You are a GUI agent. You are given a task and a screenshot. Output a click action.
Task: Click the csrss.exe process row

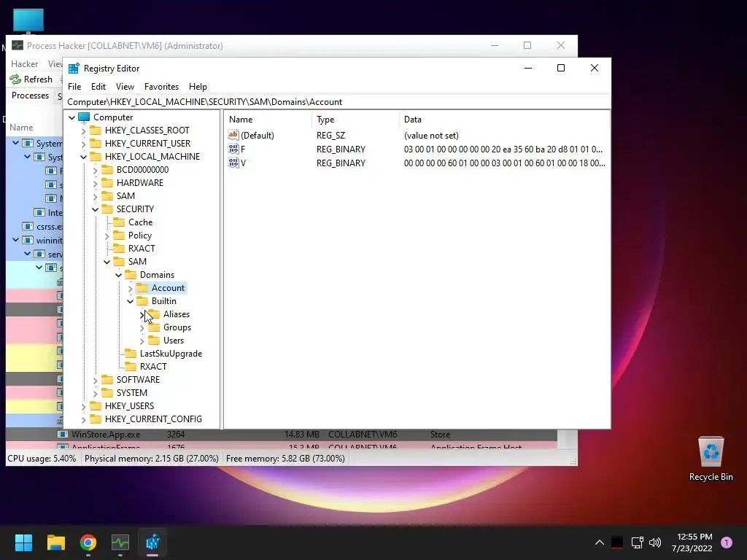pos(34,227)
